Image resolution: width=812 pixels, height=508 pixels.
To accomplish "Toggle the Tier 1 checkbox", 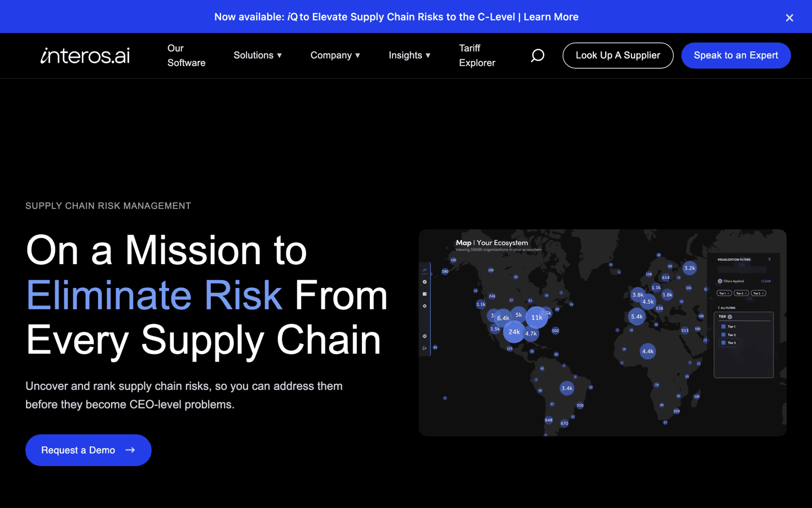I will pos(723,326).
